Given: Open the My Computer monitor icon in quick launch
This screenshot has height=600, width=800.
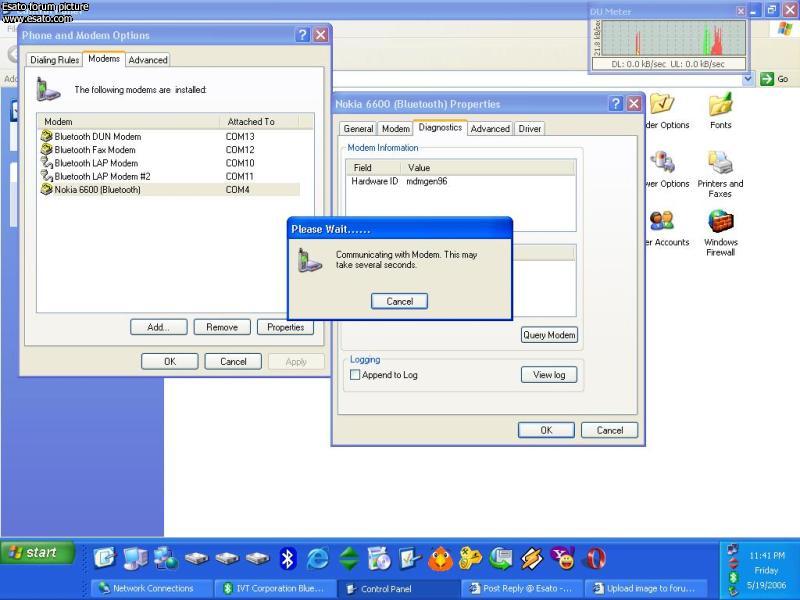Looking at the screenshot, I should pos(135,559).
